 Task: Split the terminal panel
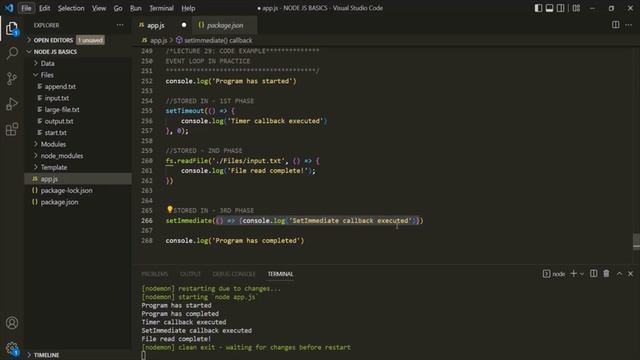(x=593, y=273)
